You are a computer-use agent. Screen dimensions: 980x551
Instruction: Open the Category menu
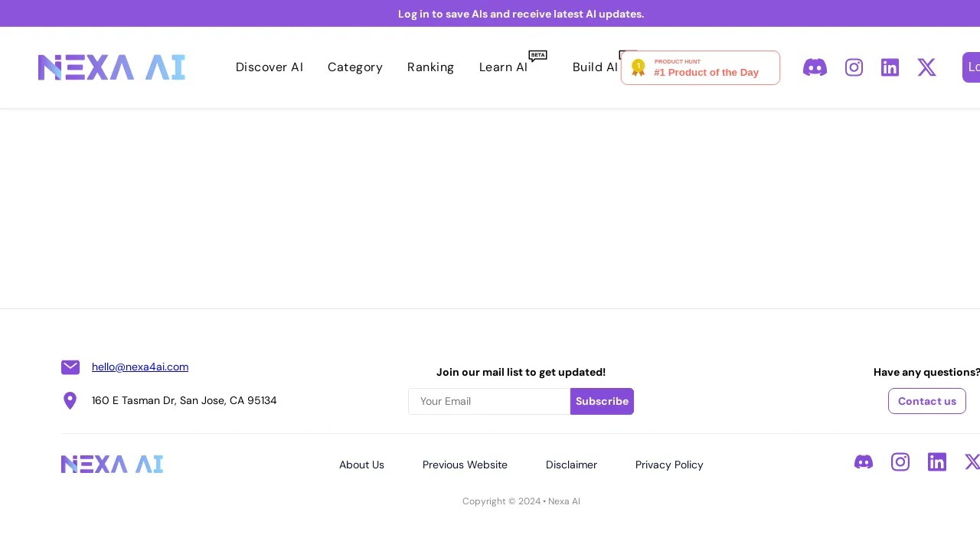355,67
